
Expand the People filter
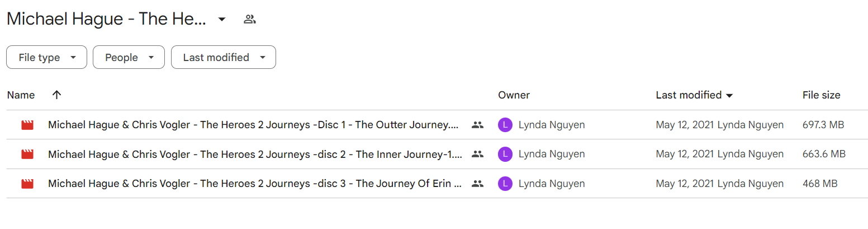point(129,57)
